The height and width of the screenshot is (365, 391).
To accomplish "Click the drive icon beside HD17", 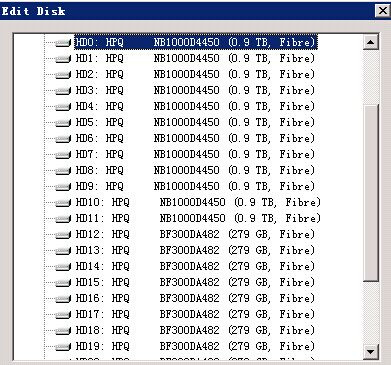I will point(63,314).
